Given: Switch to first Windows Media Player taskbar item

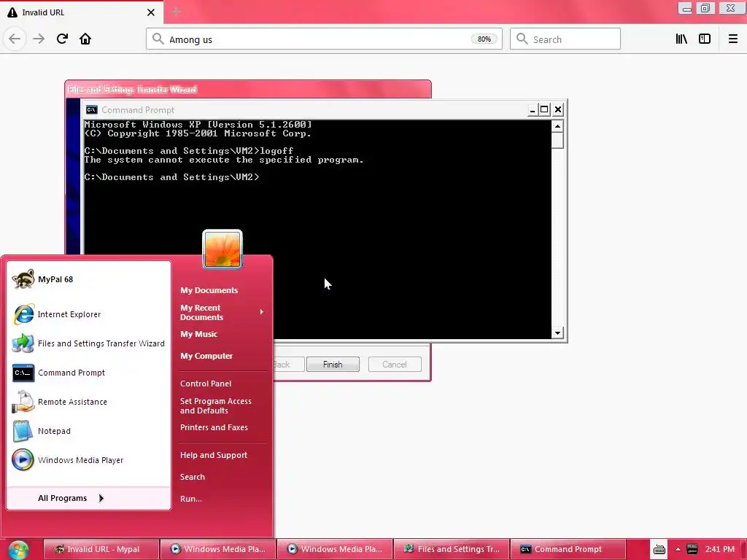Looking at the screenshot, I should [x=218, y=549].
